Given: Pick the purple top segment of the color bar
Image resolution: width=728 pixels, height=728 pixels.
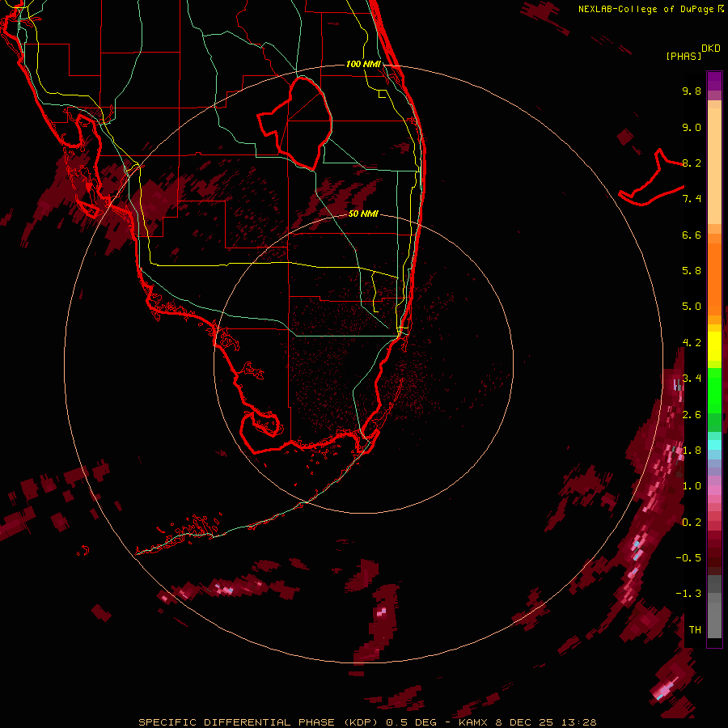Looking at the screenshot, I should (714, 81).
